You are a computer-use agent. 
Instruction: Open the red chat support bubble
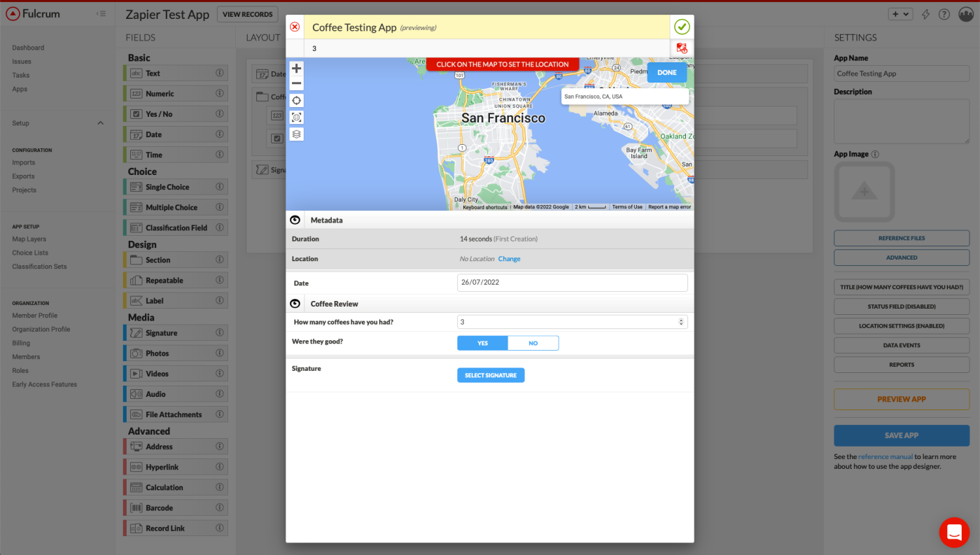point(954,533)
